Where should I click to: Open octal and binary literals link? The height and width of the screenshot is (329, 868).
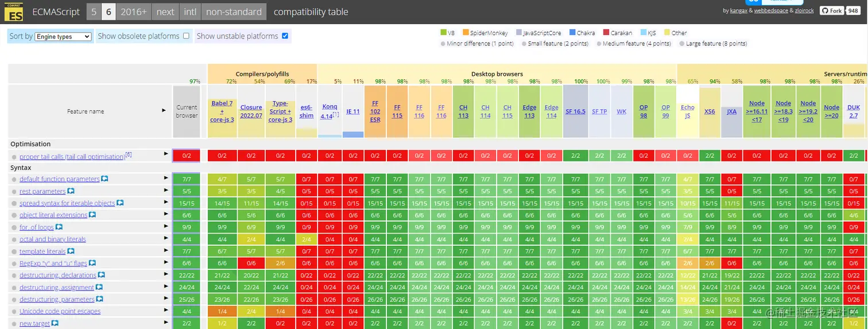point(52,239)
